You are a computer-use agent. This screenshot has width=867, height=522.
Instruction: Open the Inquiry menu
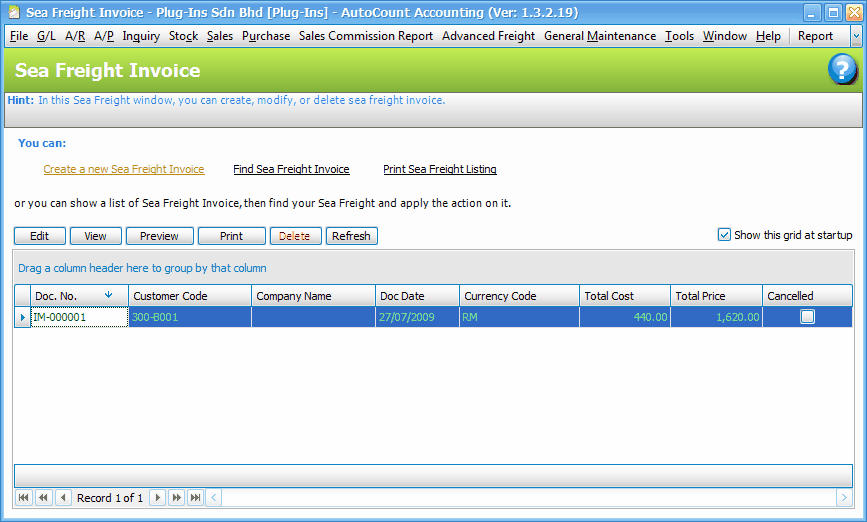tap(141, 36)
